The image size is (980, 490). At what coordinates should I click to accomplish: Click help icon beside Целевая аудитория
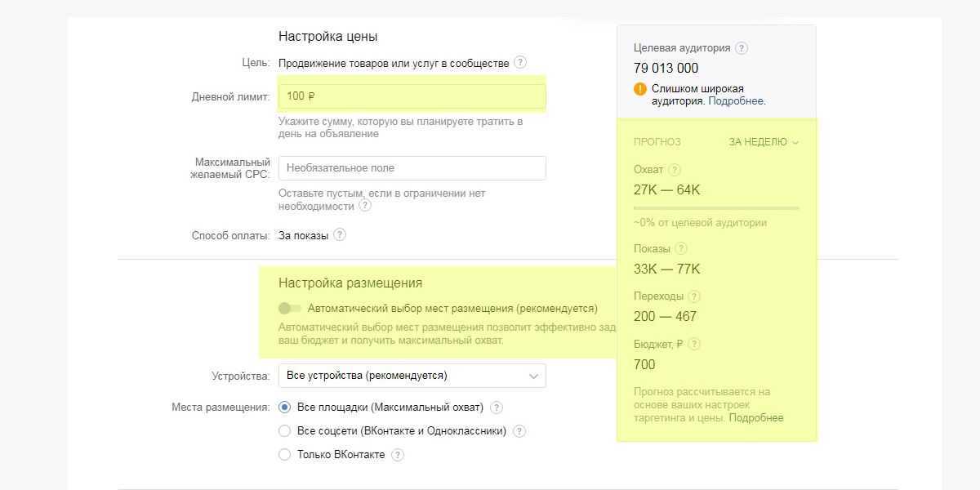pos(741,48)
